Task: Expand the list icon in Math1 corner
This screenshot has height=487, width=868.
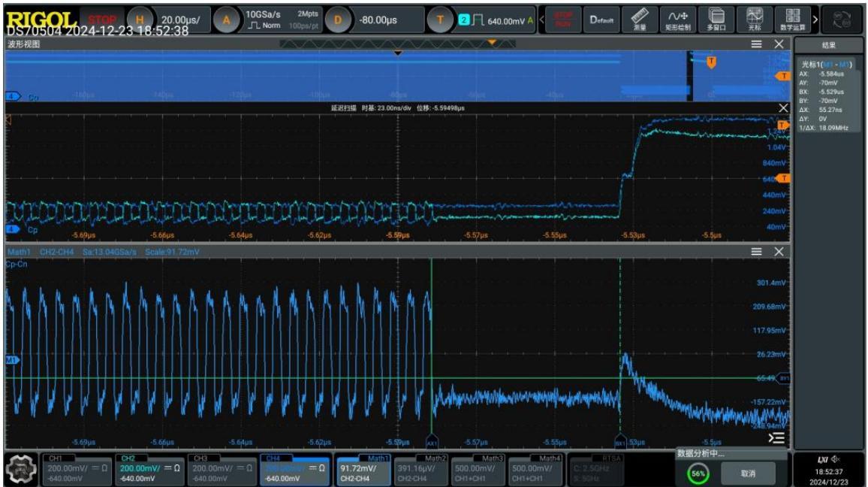Action: 776,437
